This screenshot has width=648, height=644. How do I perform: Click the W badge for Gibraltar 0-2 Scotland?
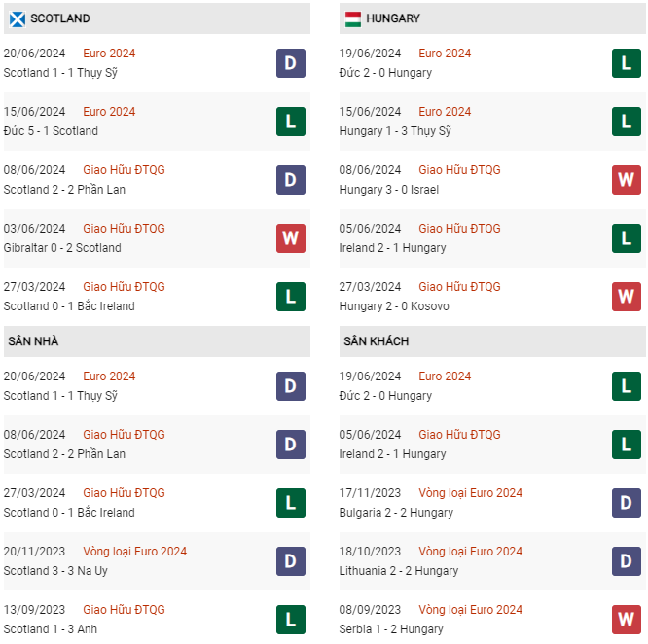click(x=291, y=238)
